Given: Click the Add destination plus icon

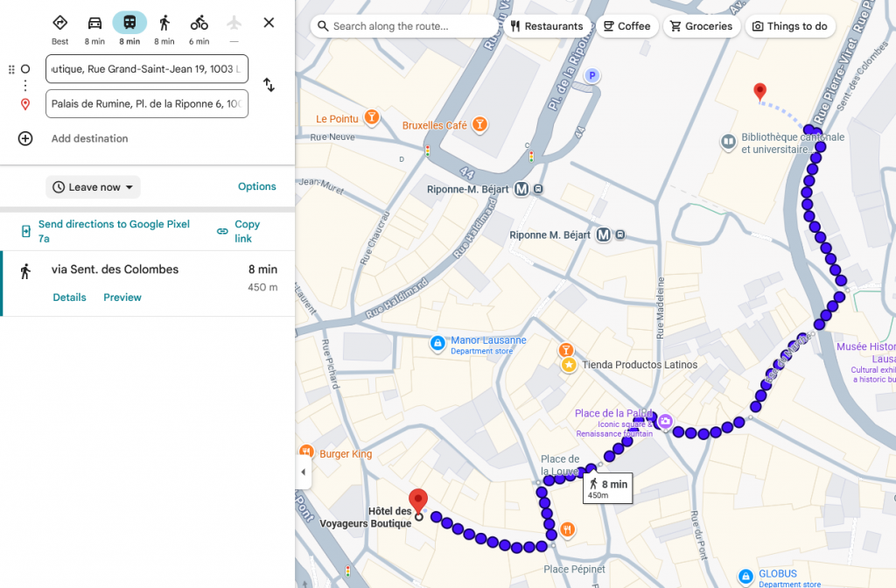Looking at the screenshot, I should click(x=25, y=138).
